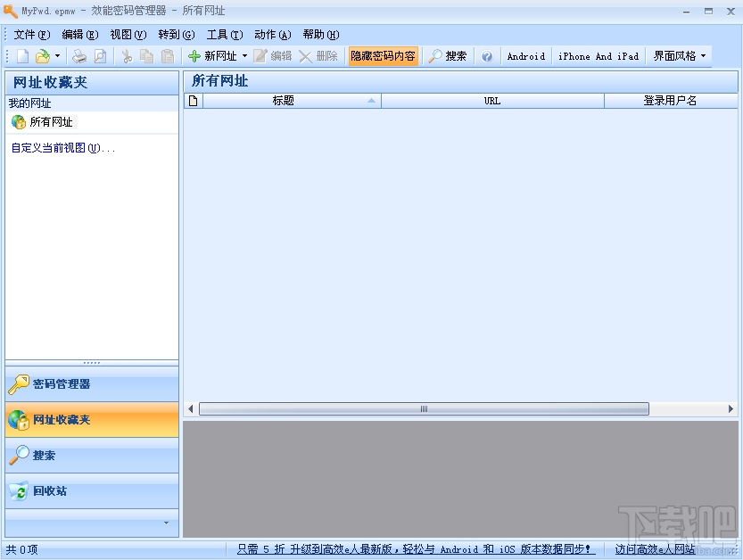Click the 新网址 add button
This screenshot has height=560, width=743.
pos(212,56)
